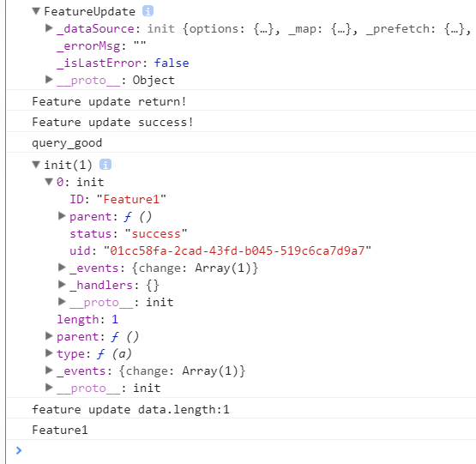The height and width of the screenshot is (464, 476).
Task: Select 'feature update data.length:1' log line
Action: [130, 409]
